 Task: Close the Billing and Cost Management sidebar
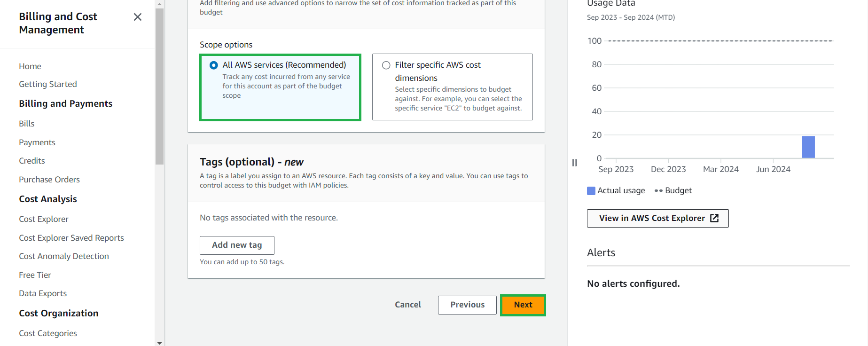pos(137,17)
